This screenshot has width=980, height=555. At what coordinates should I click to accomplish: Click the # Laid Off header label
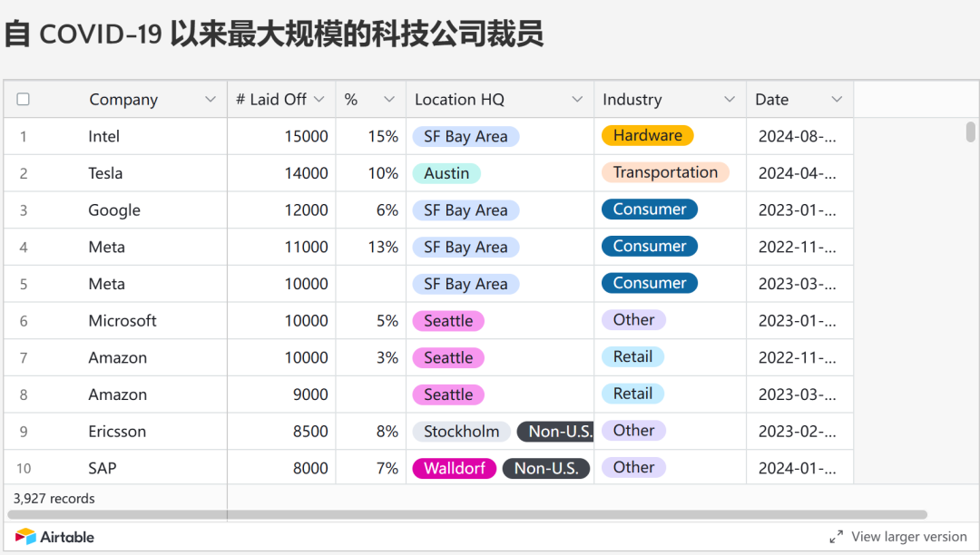point(271,99)
